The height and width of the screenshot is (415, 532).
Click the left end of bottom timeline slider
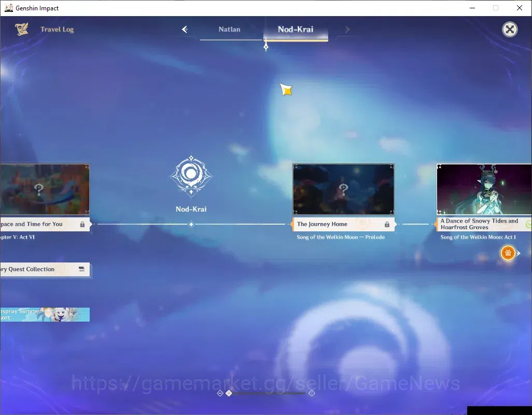pyautogui.click(x=220, y=393)
